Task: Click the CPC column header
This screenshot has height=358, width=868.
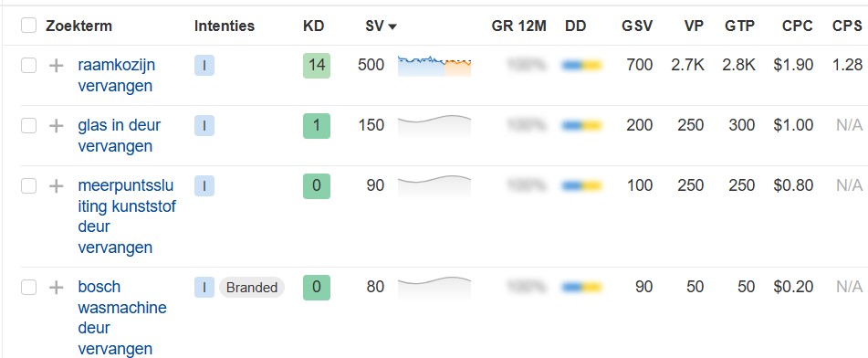Action: point(798,26)
